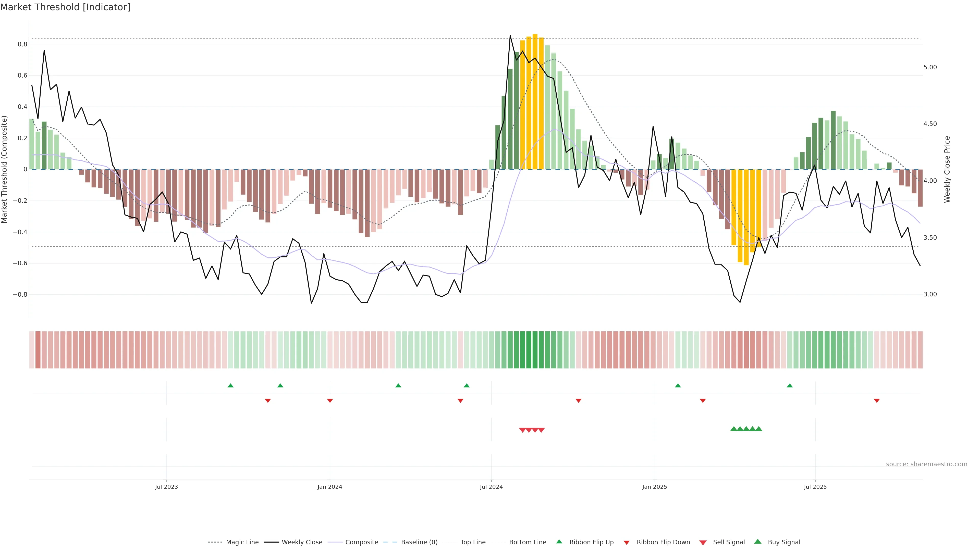Click the Ribbon Flip Down marker at Jan 2024
The height and width of the screenshot is (551, 980).
[x=330, y=401]
